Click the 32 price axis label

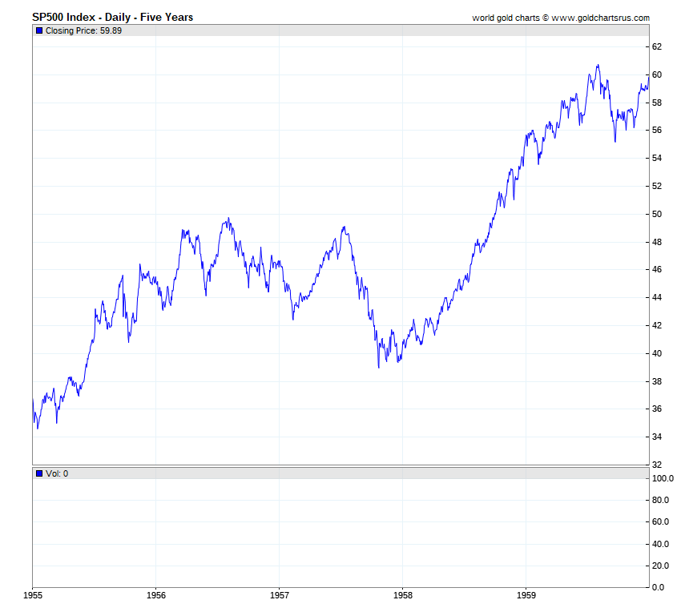pos(657,465)
